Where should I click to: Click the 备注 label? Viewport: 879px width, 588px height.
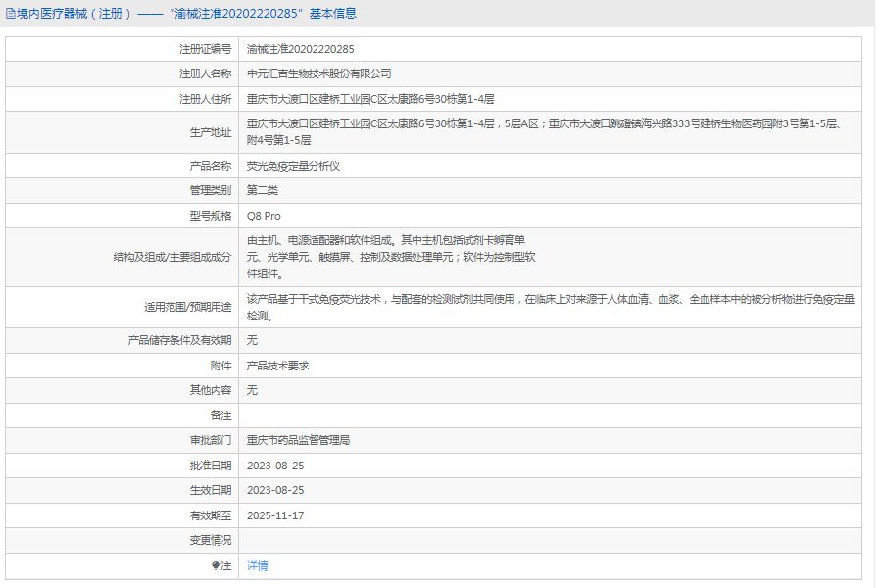coord(220,416)
